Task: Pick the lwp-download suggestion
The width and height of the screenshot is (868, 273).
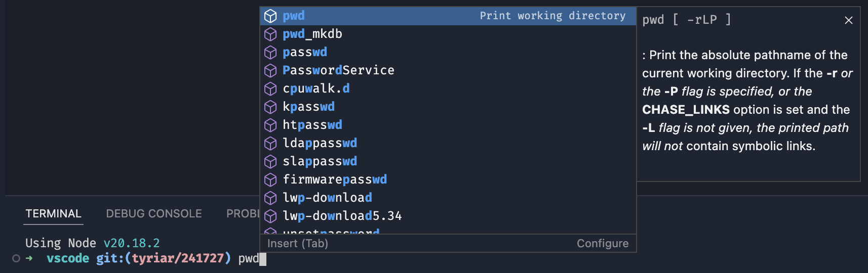Action: (327, 198)
